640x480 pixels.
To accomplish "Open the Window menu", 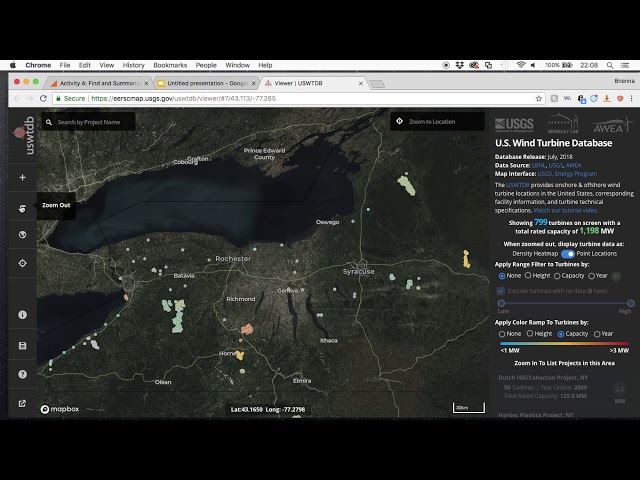I will tap(238, 65).
